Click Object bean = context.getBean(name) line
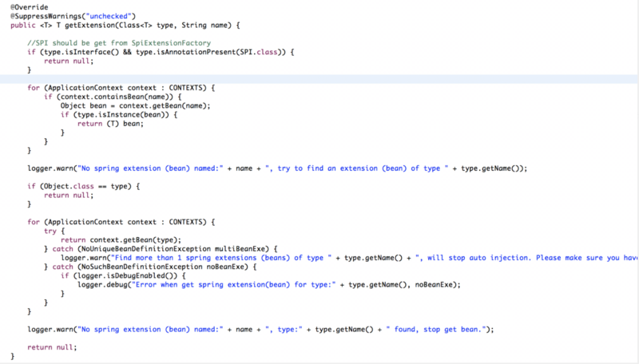 pyautogui.click(x=136, y=106)
